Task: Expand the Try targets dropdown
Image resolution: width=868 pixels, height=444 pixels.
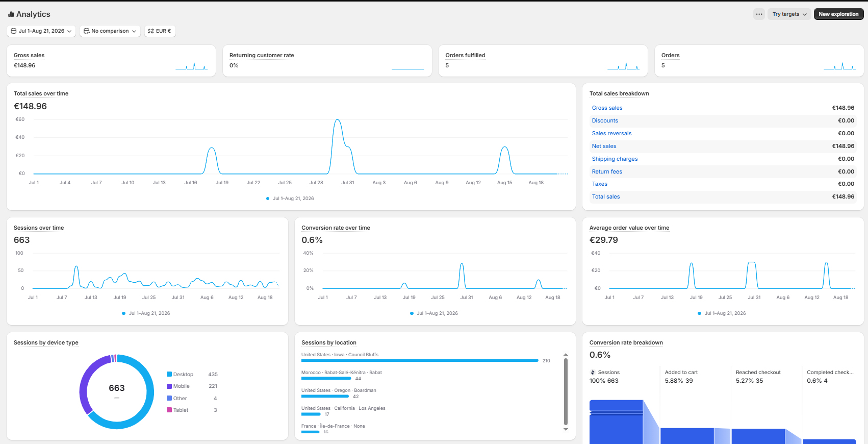Action: point(789,14)
